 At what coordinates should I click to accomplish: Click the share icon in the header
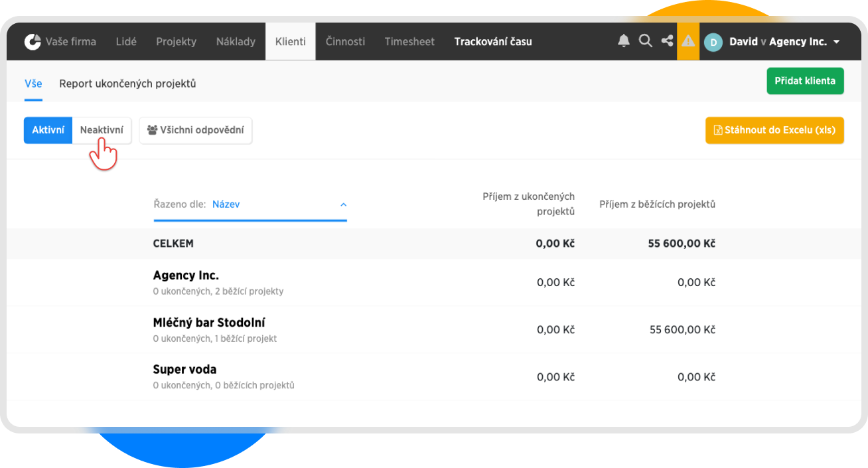tap(667, 41)
